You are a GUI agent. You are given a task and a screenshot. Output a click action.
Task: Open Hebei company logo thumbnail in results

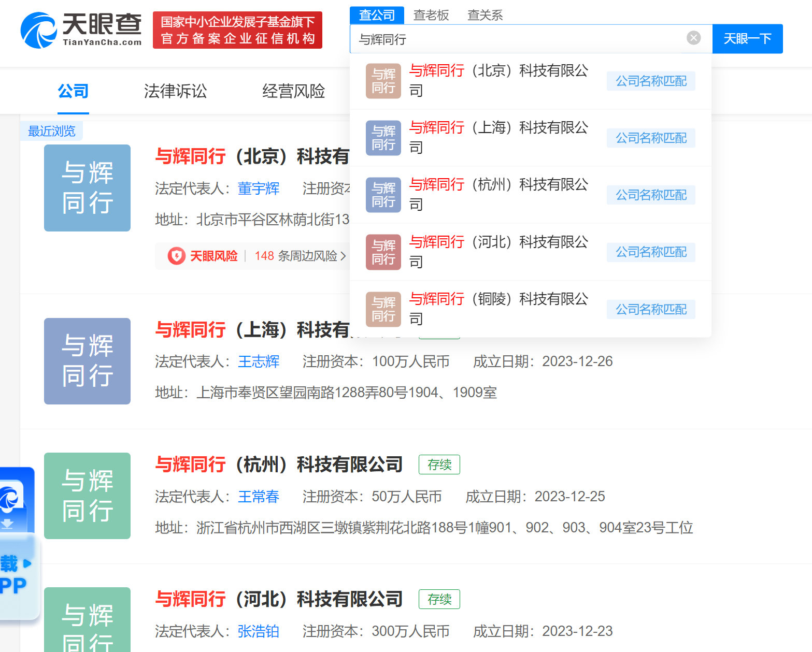87,619
